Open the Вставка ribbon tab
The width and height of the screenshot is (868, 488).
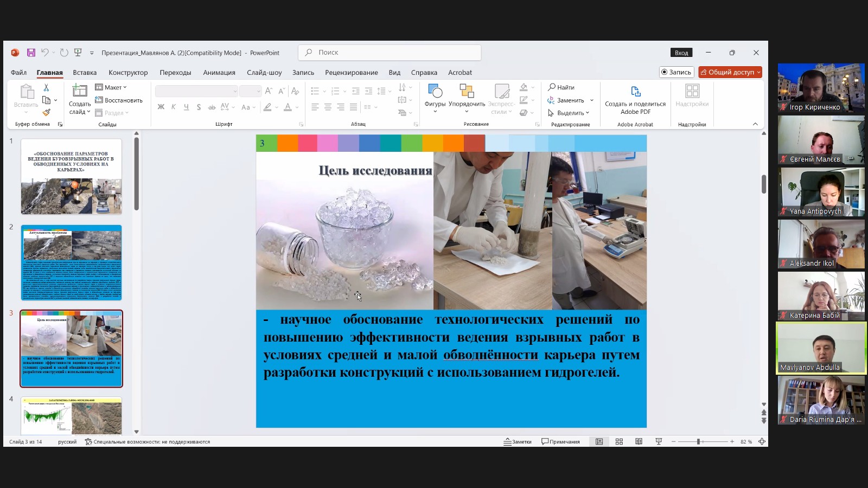click(85, 73)
